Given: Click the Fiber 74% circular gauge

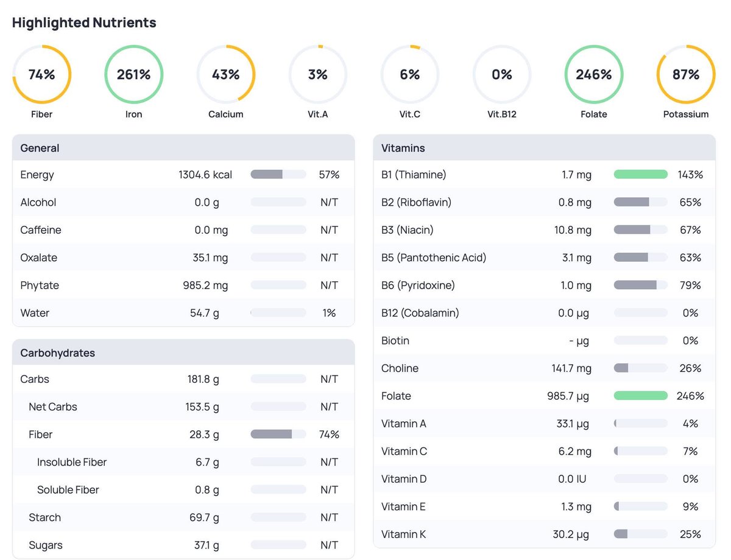Looking at the screenshot, I should pos(42,74).
